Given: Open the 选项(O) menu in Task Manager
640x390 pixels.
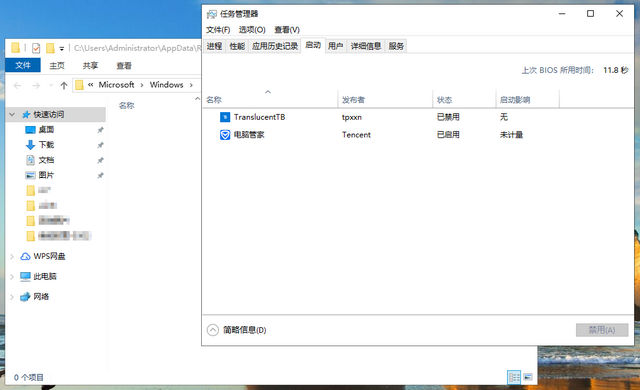Looking at the screenshot, I should point(252,30).
